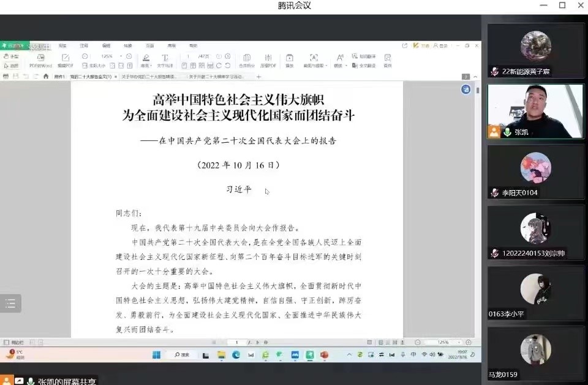Click the 压缩PDF compress icon
Screen dimensions: 588x385
pos(268,60)
